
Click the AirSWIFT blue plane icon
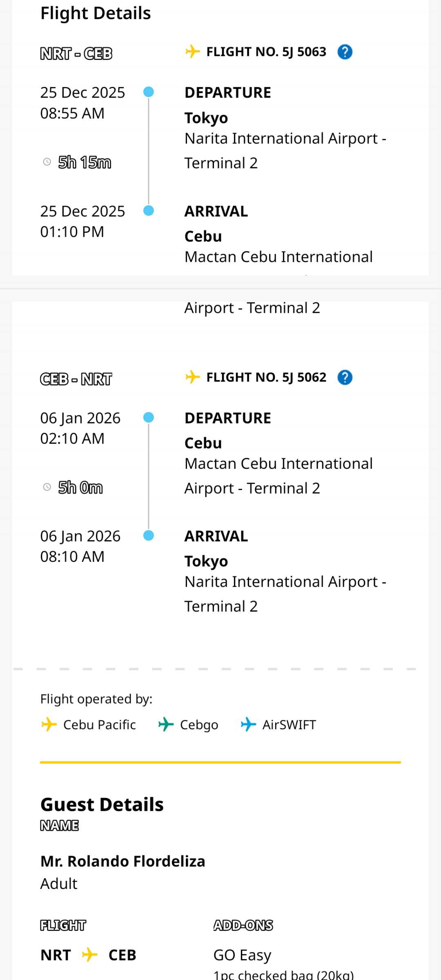pos(248,724)
